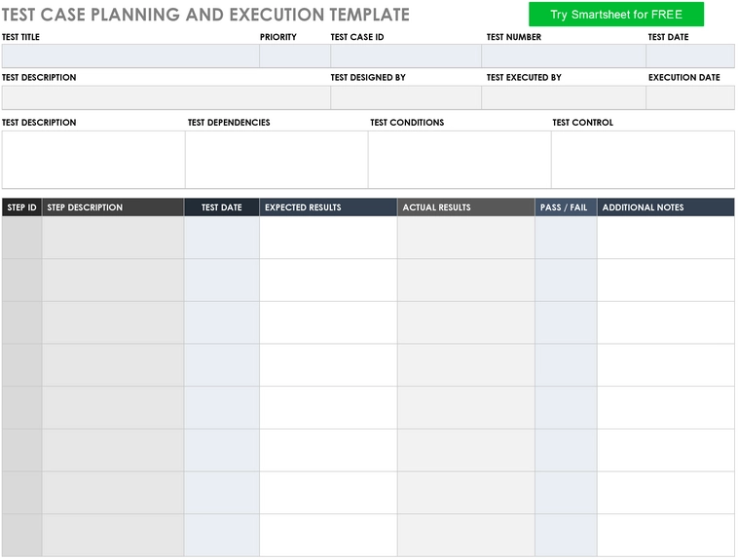Select the STEP DESCRIPTION column header
The image size is (738, 560).
point(113,207)
